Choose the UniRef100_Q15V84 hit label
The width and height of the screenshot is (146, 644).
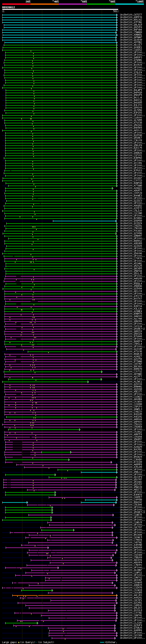point(131,289)
